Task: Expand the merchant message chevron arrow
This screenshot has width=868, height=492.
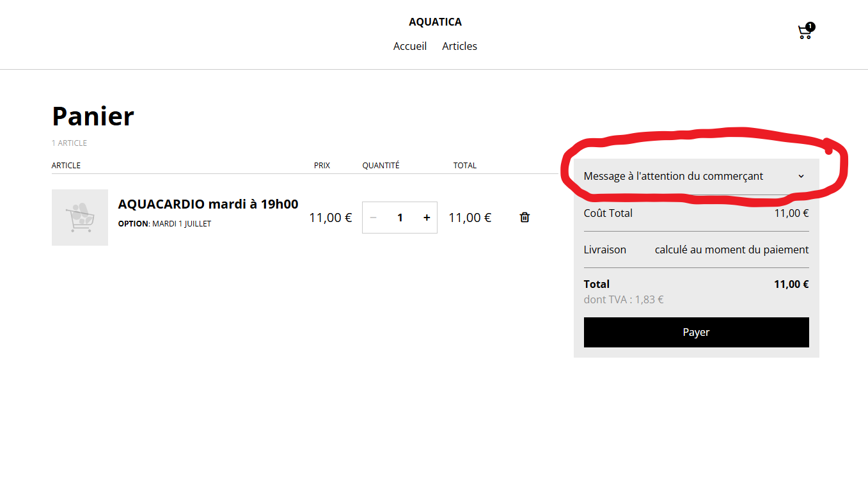Action: point(801,177)
